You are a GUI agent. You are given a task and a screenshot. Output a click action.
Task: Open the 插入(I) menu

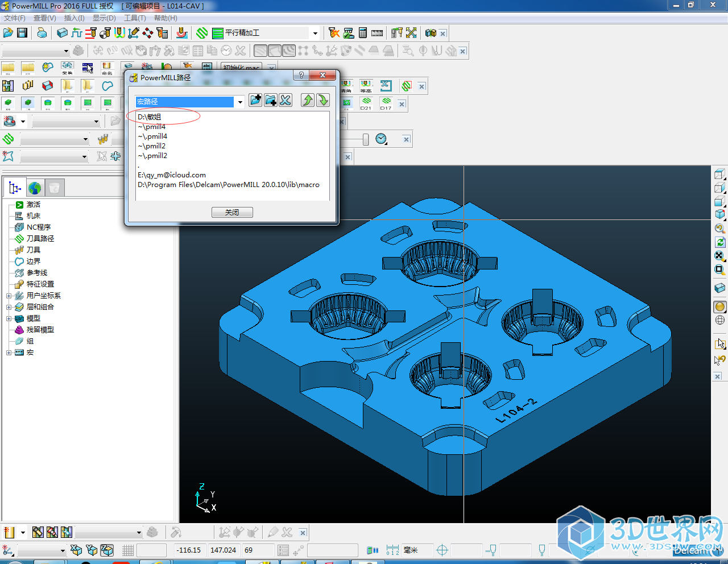point(75,18)
